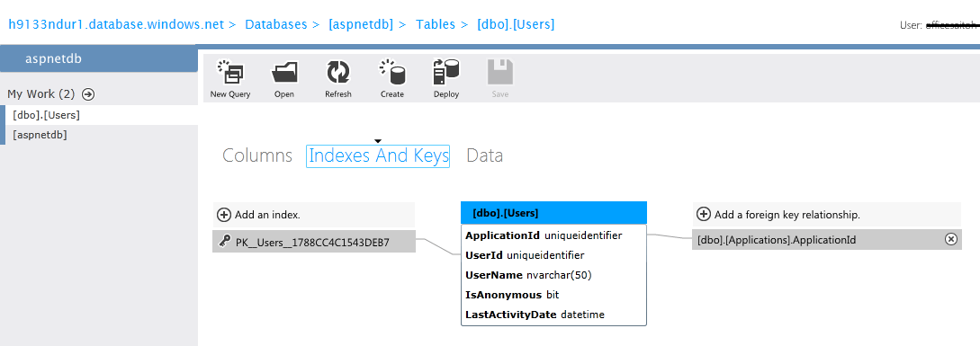Click the Open folder icon

tap(284, 73)
